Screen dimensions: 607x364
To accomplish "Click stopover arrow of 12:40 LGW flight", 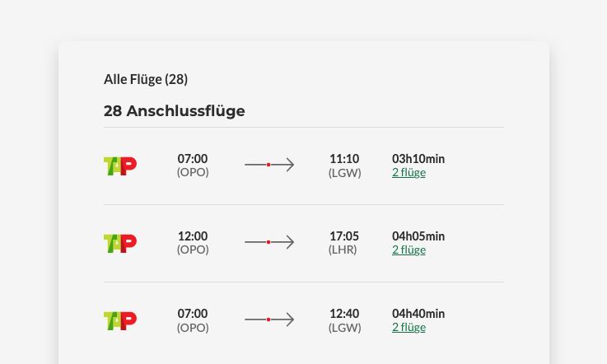I will (269, 320).
